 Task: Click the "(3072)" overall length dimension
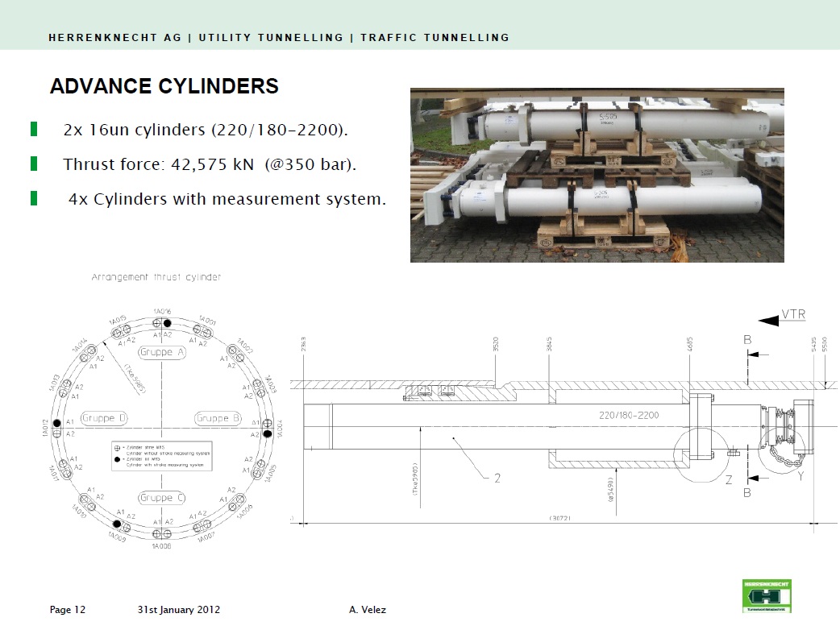[559, 518]
